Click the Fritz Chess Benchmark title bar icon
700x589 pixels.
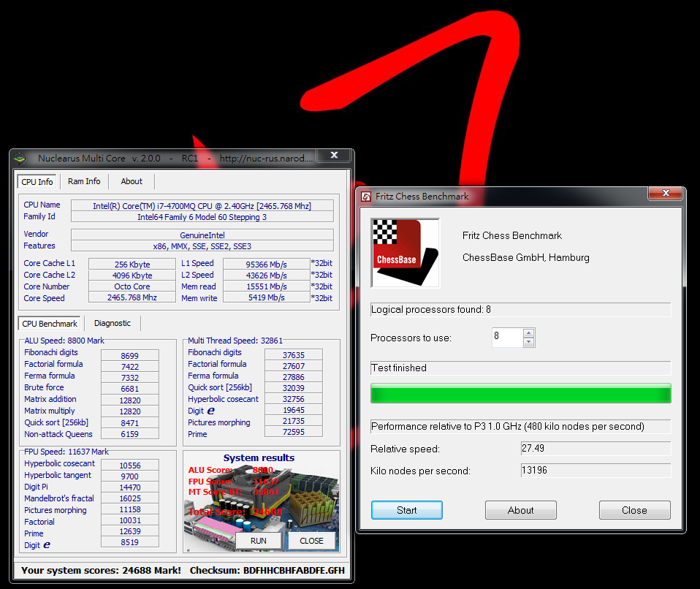click(x=366, y=197)
